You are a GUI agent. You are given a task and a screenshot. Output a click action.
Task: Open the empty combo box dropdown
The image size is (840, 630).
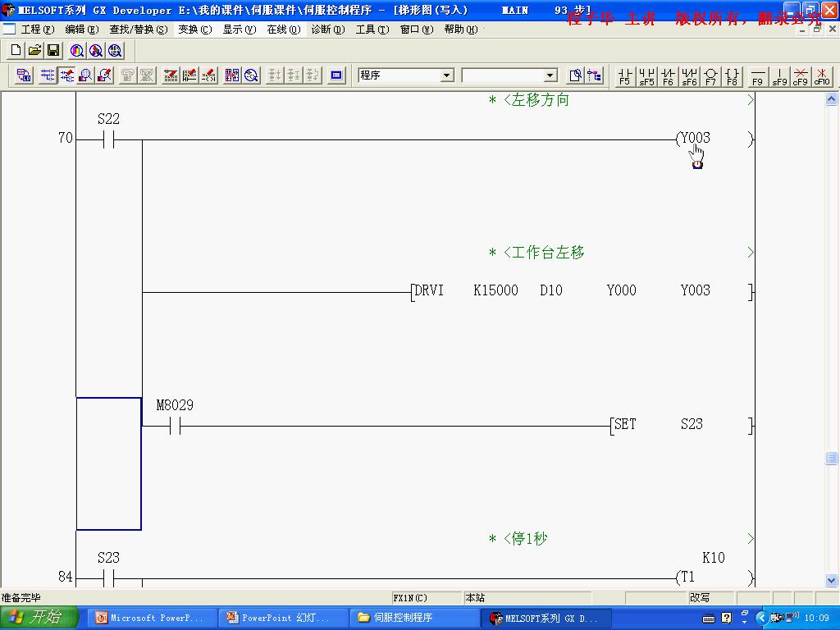tap(550, 75)
